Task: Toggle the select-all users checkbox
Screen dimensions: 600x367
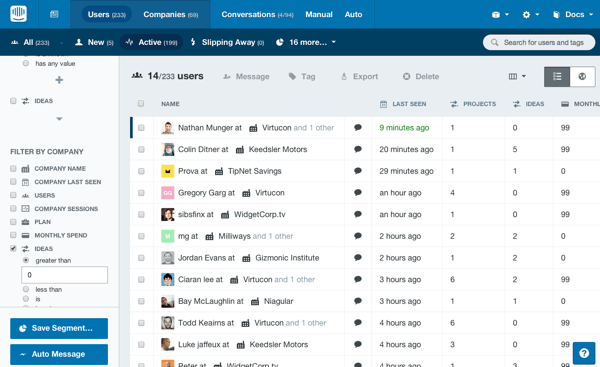Action: tap(141, 103)
